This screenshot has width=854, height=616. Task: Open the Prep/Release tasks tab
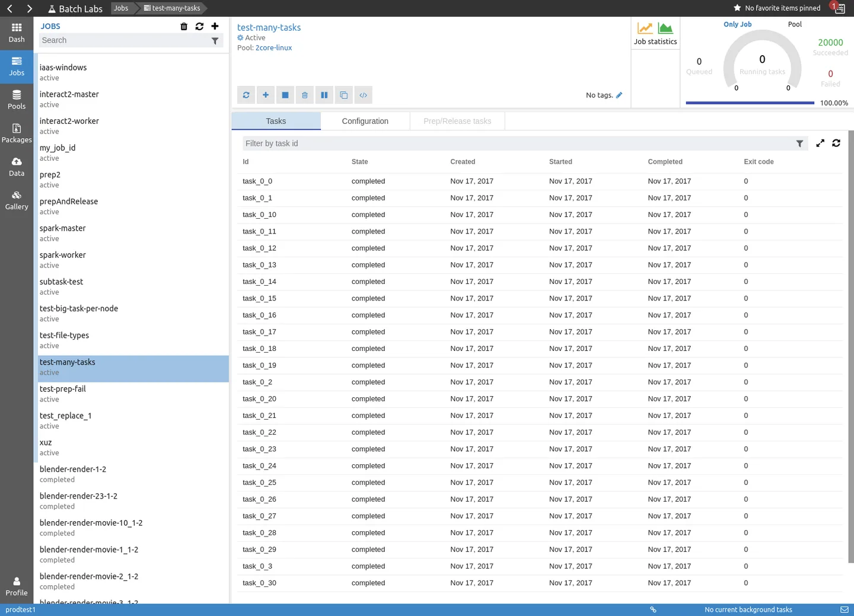(x=457, y=121)
